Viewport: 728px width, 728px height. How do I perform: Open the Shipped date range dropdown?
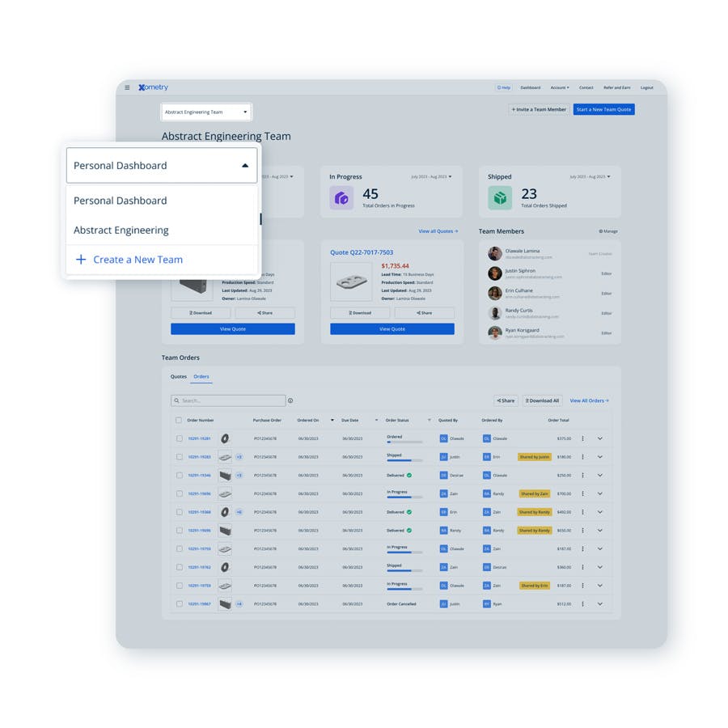590,177
